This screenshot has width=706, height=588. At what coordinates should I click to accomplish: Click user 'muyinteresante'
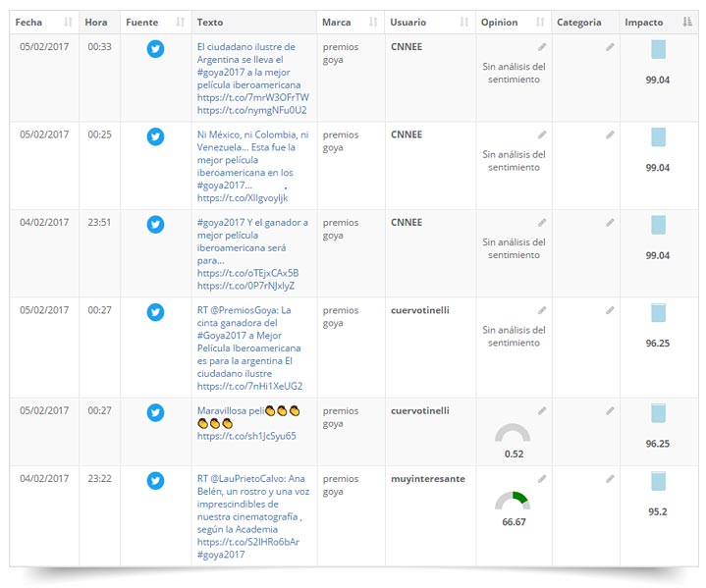click(x=428, y=479)
